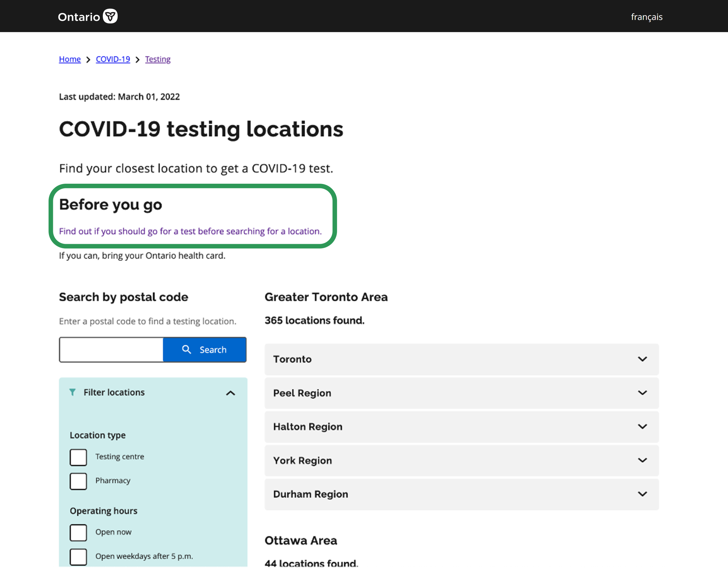728x573 pixels.
Task: Check the Testing centre checkbox
Action: click(78, 457)
